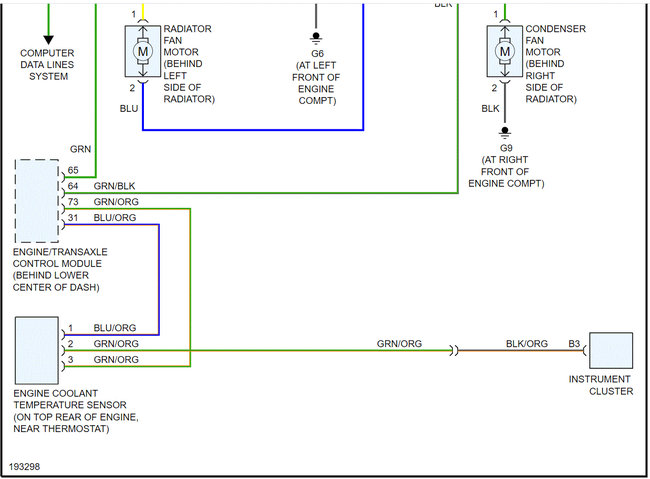Click the BLU/ORG label at sensor pin 1
The image size is (650, 479).
coord(115,328)
